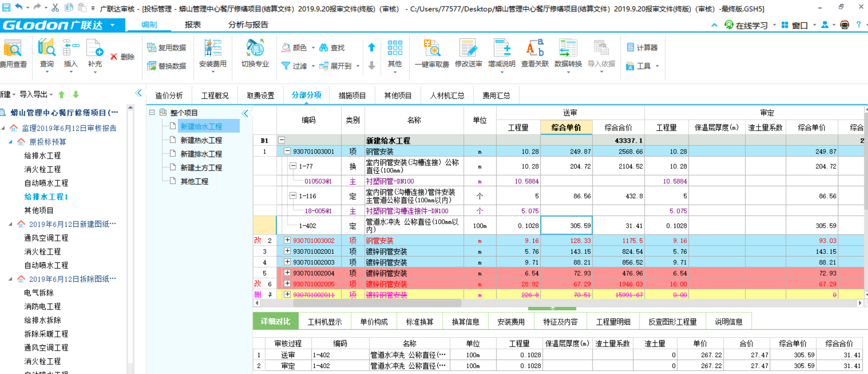This screenshot has height=374, width=868.
Task: Click the 305.59 unit price cell being edited
Action: pyautogui.click(x=567, y=225)
